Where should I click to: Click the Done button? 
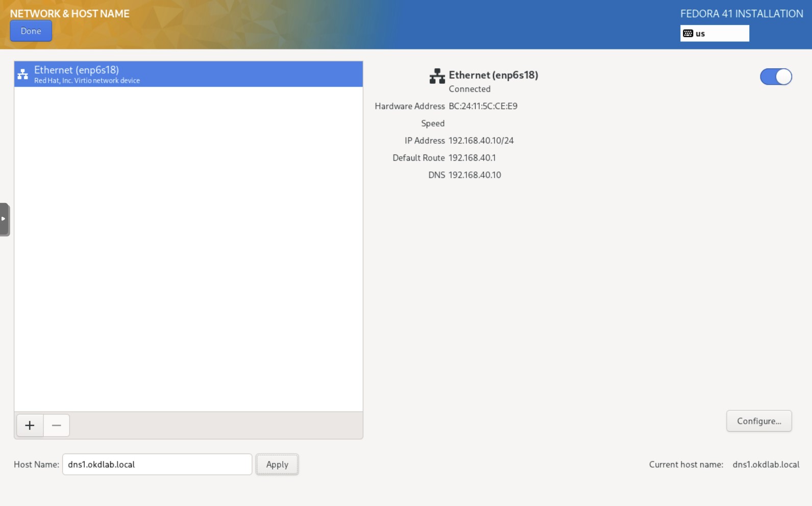pyautogui.click(x=31, y=31)
